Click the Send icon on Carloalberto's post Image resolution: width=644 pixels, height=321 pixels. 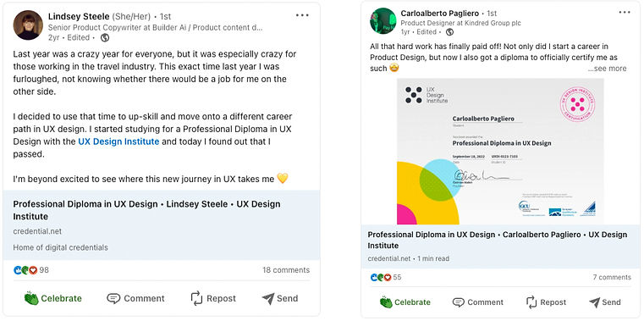coord(594,302)
